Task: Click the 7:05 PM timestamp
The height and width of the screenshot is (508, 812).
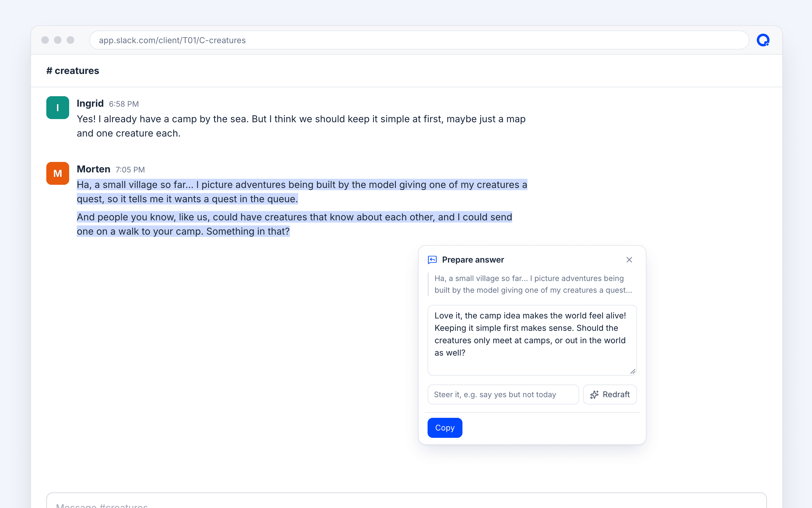Action: tap(130, 170)
